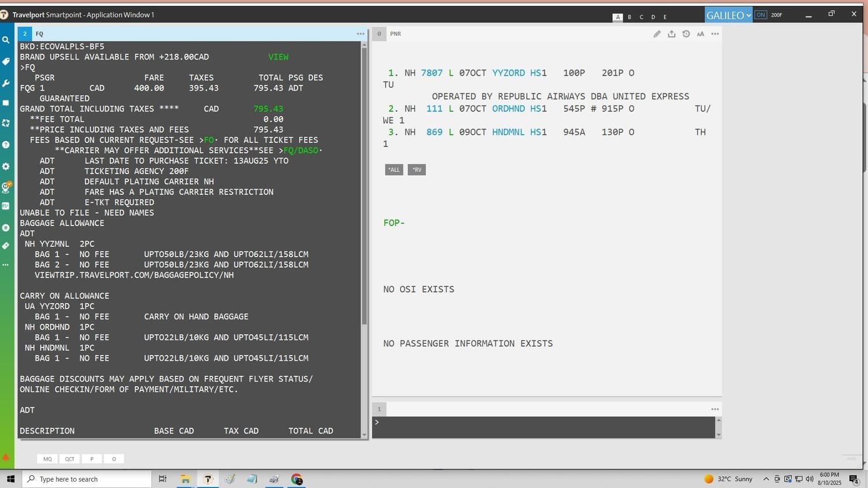Click the taskbar search box

pos(87,479)
